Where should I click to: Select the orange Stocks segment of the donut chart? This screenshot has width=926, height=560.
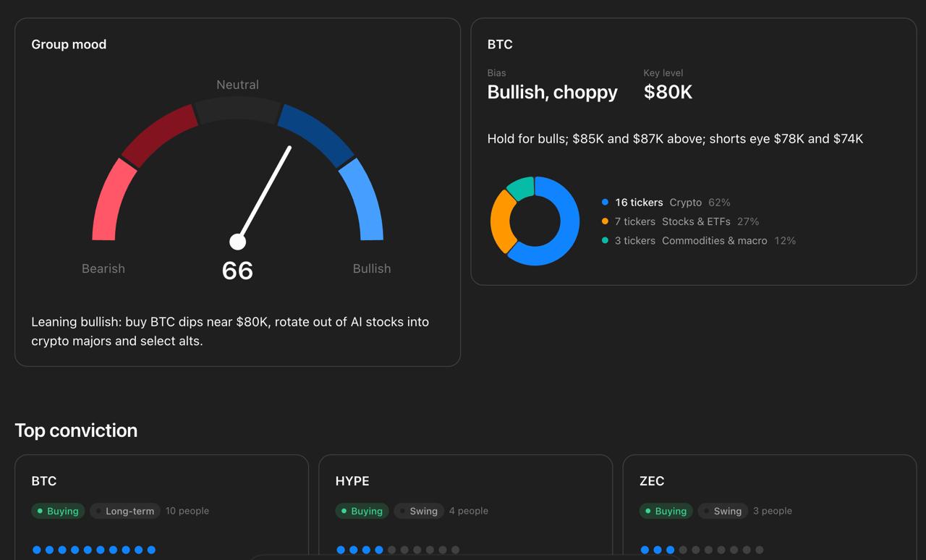point(502,221)
